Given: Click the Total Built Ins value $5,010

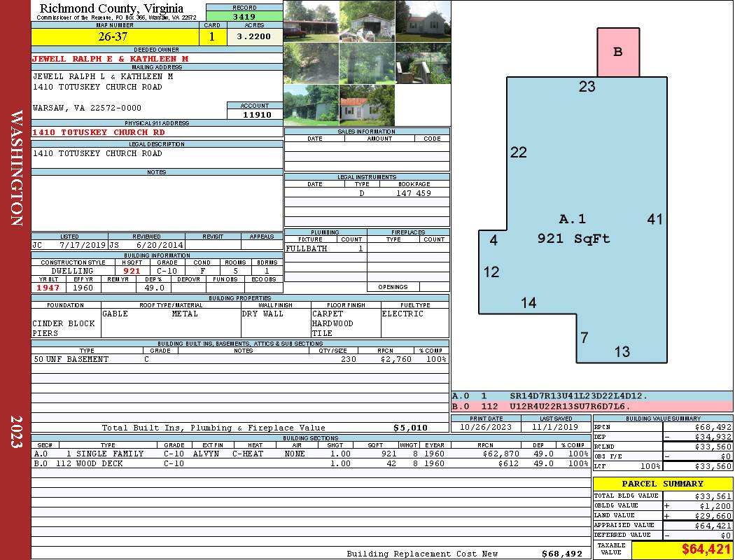Looking at the screenshot, I should coord(410,428).
